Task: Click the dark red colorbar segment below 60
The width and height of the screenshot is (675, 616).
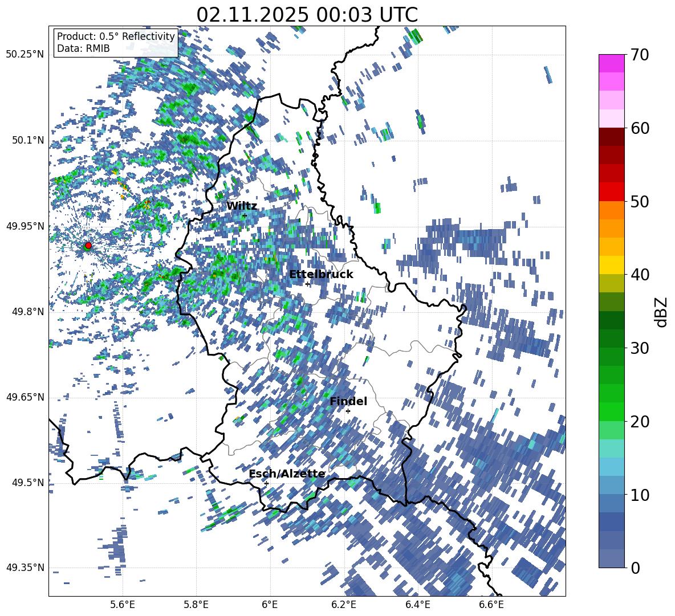Action: [612, 137]
